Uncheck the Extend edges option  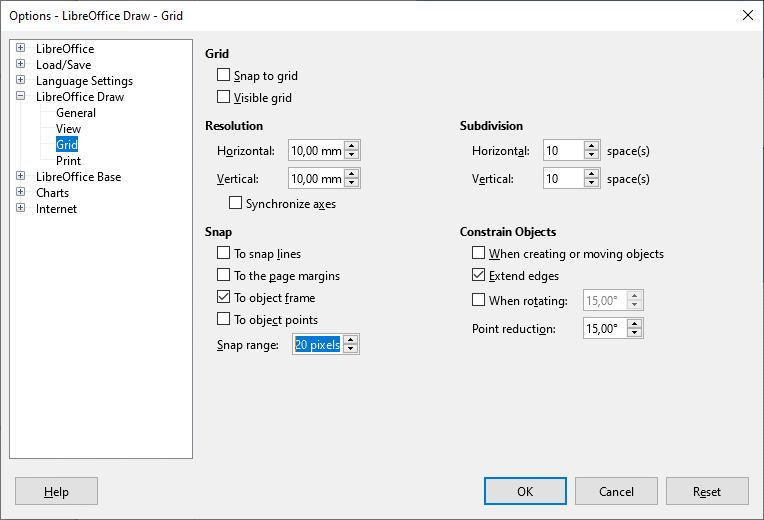478,275
